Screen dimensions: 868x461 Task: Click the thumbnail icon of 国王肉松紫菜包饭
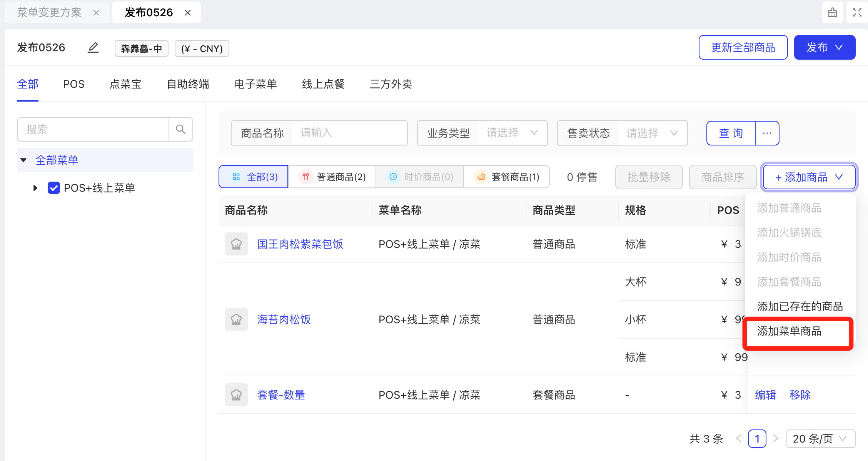236,244
